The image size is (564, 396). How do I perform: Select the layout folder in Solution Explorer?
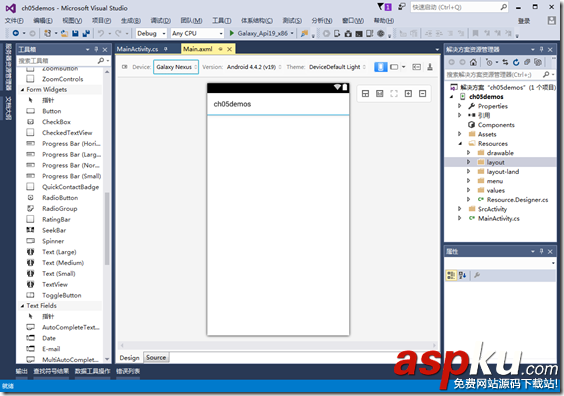click(x=495, y=162)
